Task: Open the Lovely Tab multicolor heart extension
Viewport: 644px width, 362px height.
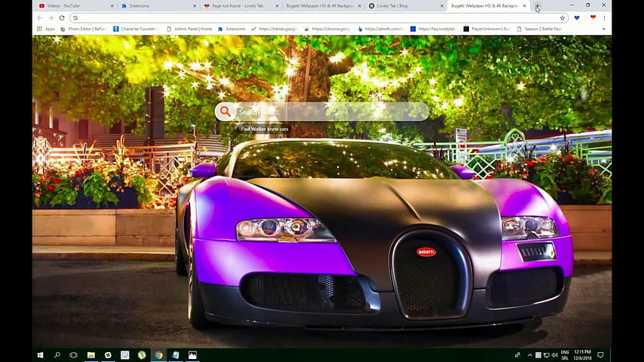Action: [592, 18]
